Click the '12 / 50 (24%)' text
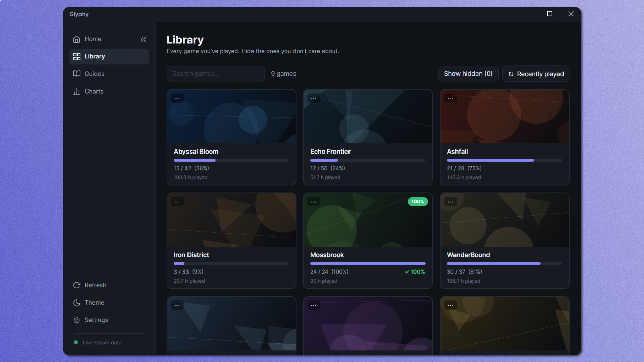The image size is (644, 362). 327,168
